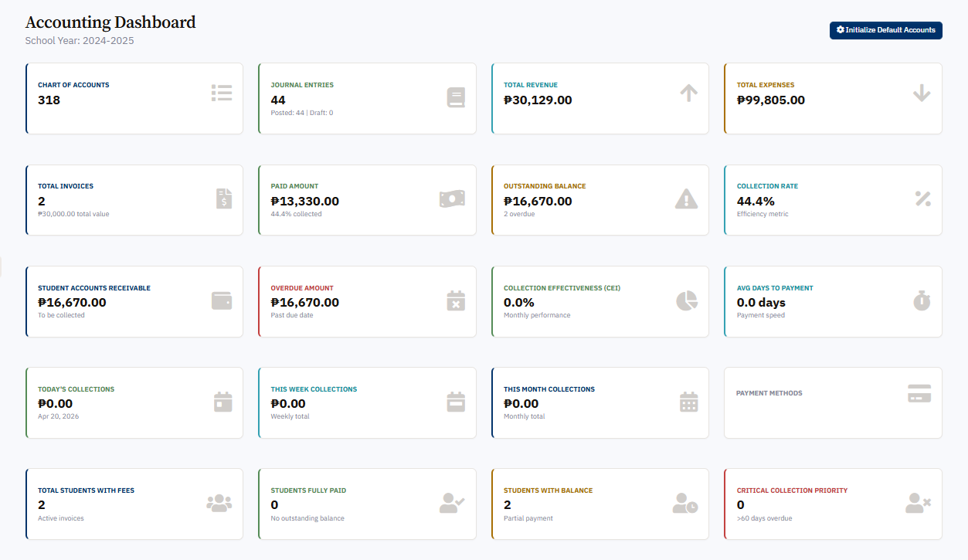Click the Monthly performance text
The width and height of the screenshot is (968, 560).
click(x=537, y=315)
